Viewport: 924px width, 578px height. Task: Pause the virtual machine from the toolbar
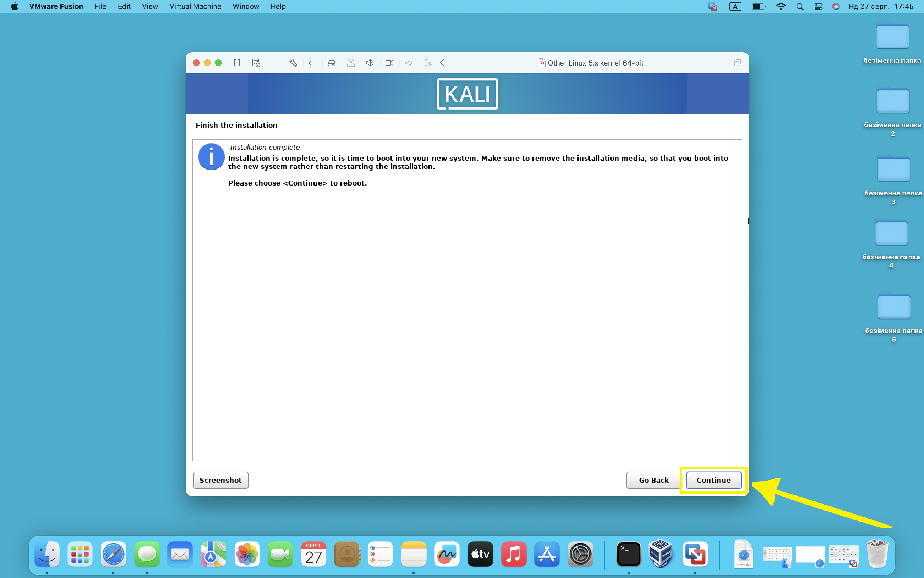click(237, 63)
